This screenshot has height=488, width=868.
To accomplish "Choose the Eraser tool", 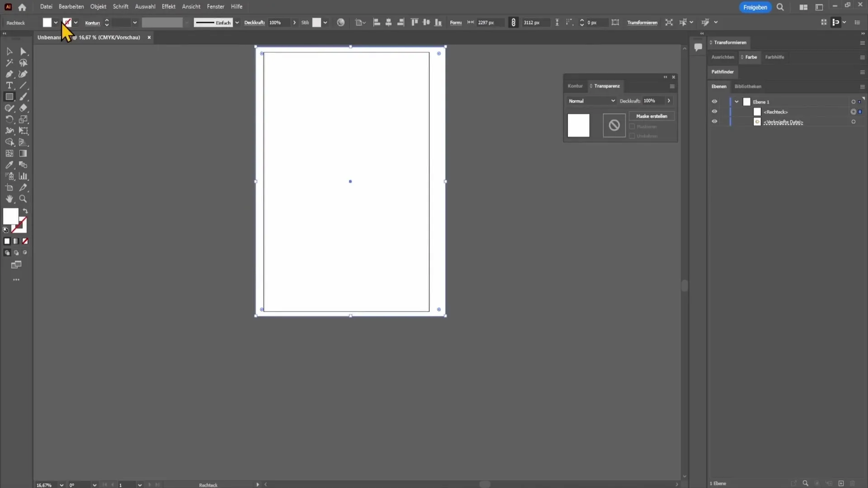I will 24,108.
